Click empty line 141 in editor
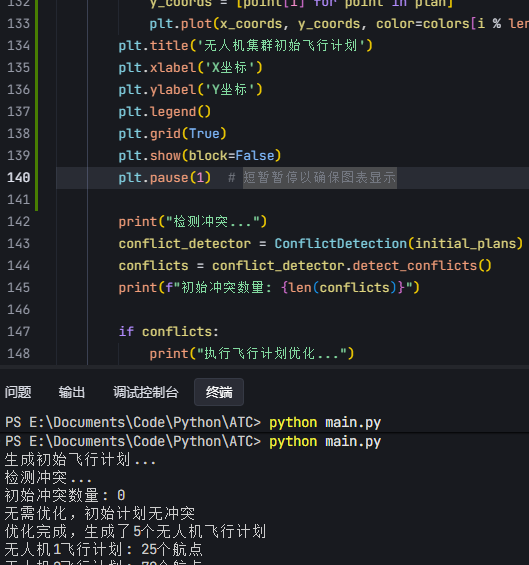Viewport: 529px width, 565px height. pos(293,200)
